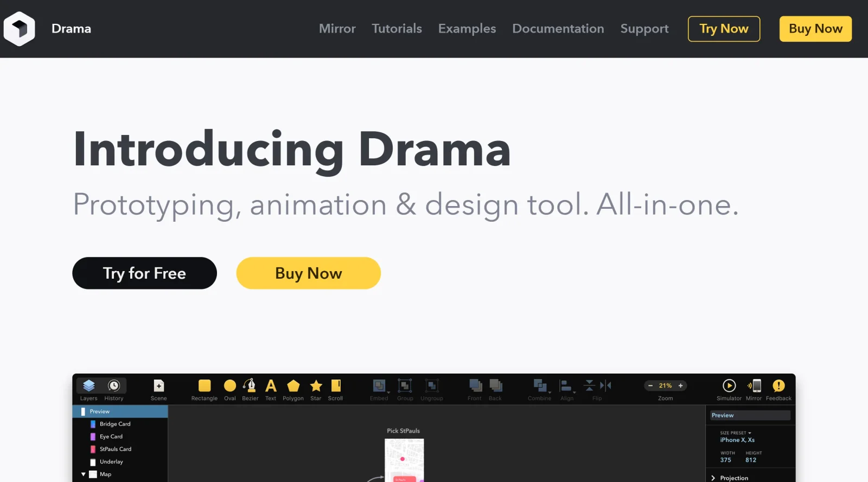Select the Preview layer row

tap(120, 412)
